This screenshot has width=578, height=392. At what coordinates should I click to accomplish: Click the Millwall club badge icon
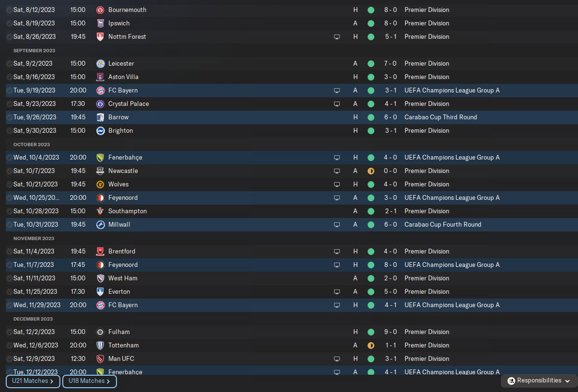100,224
